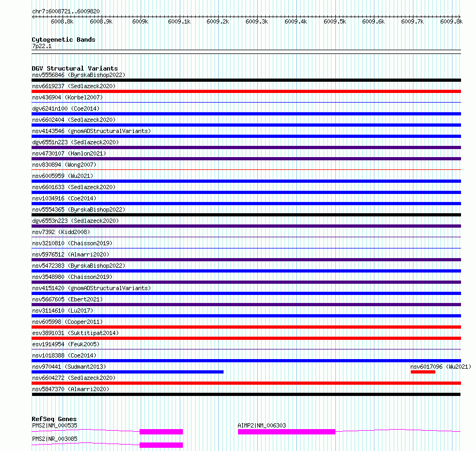Click the red bar under nsv6619237
This screenshot has height=451, width=476.
pyautogui.click(x=246, y=91)
